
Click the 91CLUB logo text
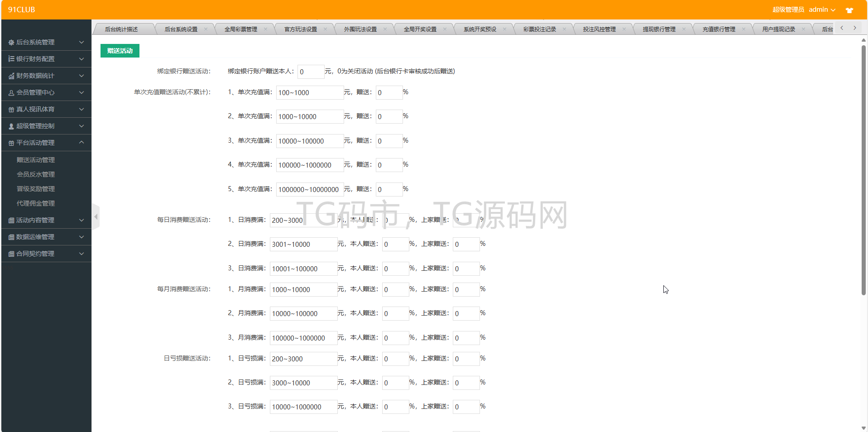click(x=21, y=10)
